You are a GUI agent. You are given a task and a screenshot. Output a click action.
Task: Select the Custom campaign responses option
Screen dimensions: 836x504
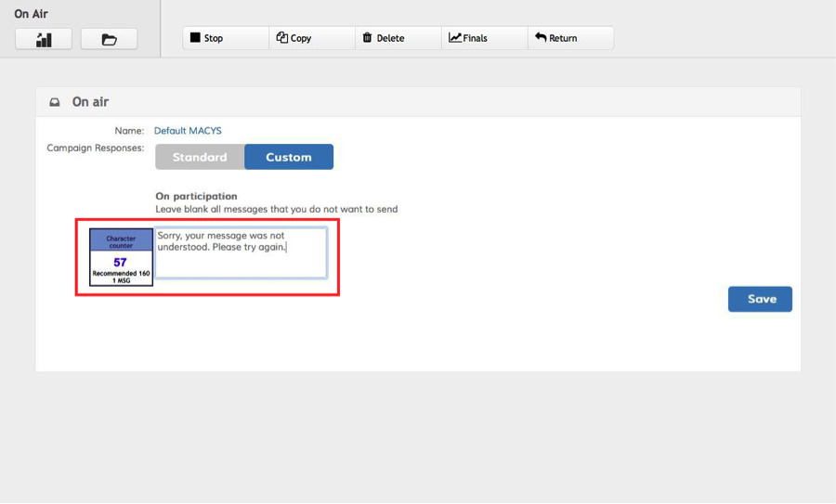[289, 157]
